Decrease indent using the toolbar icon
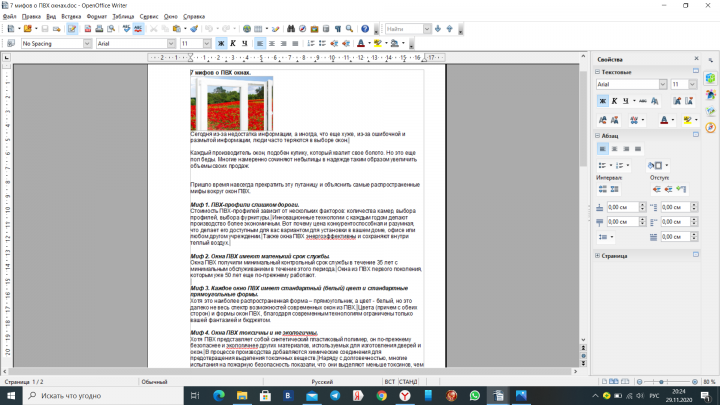 pyautogui.click(x=334, y=43)
